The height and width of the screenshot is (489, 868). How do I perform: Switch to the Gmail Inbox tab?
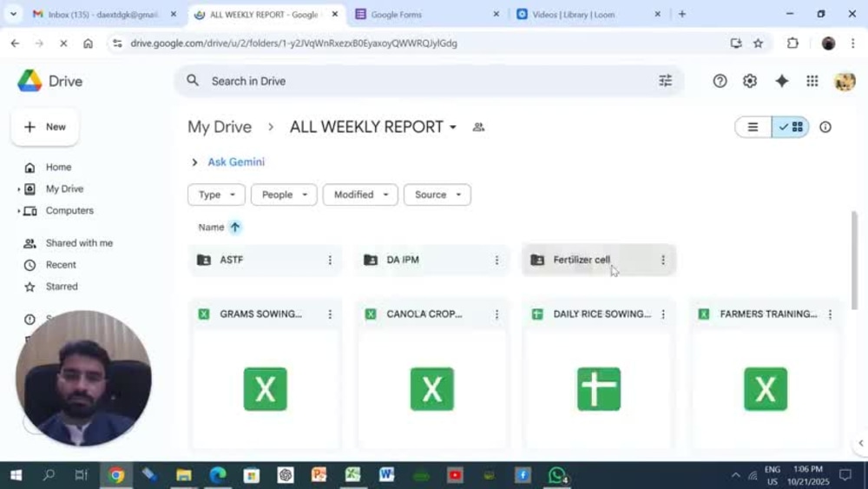[102, 15]
